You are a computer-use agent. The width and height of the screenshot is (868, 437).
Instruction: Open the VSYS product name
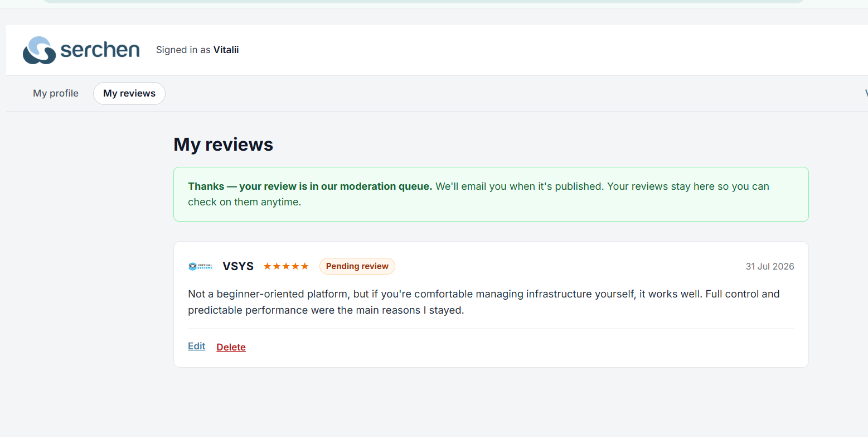238,266
